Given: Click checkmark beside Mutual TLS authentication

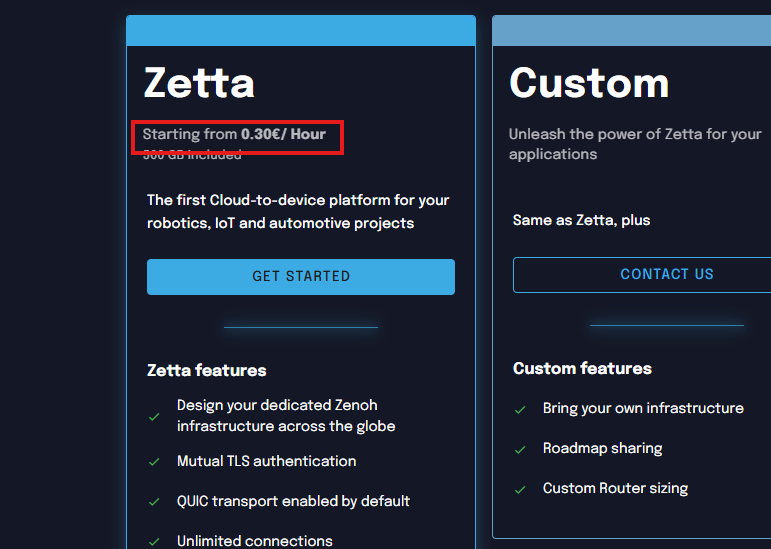Looking at the screenshot, I should pyautogui.click(x=154, y=462).
